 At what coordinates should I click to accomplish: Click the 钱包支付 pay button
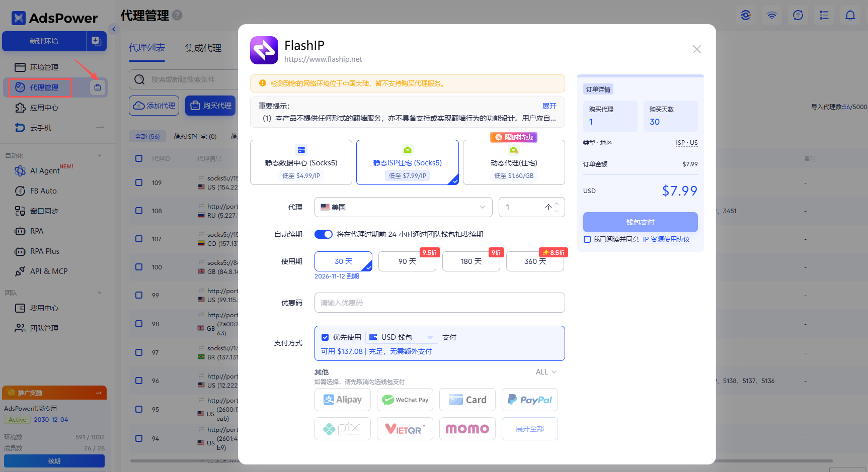click(640, 222)
